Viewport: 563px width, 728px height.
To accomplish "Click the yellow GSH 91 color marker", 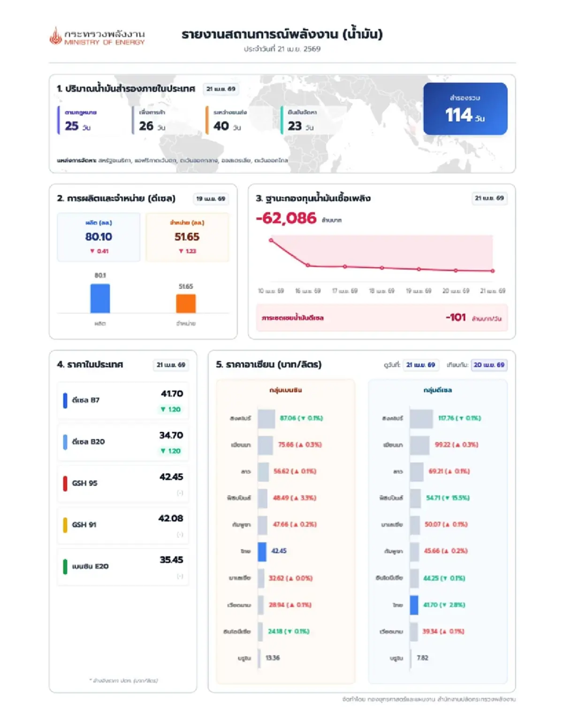I will (x=65, y=525).
